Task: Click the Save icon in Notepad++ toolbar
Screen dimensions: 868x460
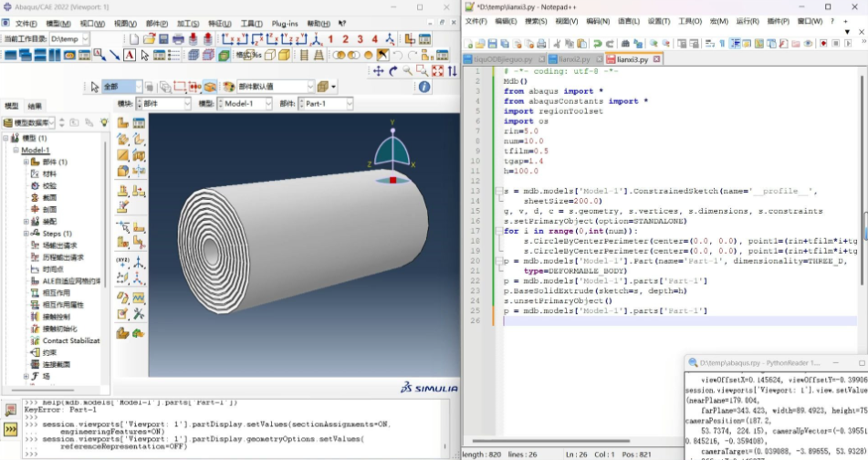Action: click(492, 44)
